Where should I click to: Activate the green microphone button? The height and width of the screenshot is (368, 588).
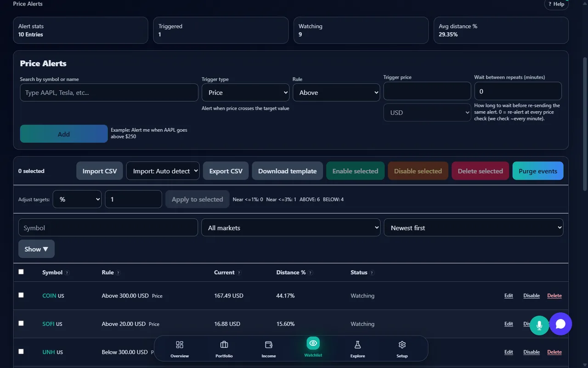539,325
